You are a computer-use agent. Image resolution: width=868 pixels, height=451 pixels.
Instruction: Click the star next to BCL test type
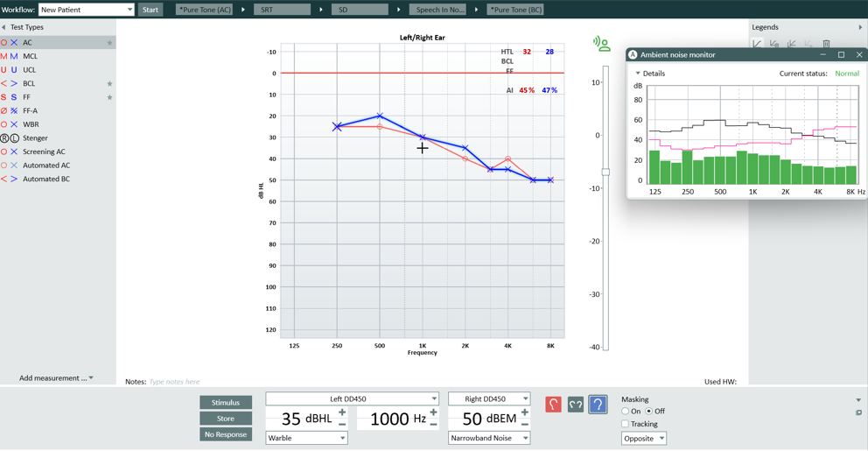[109, 84]
